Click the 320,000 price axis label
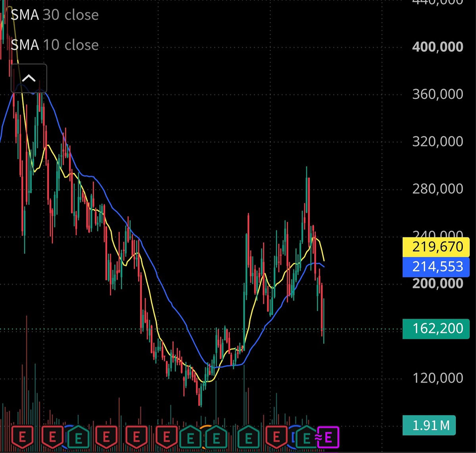The height and width of the screenshot is (453, 476). click(438, 141)
